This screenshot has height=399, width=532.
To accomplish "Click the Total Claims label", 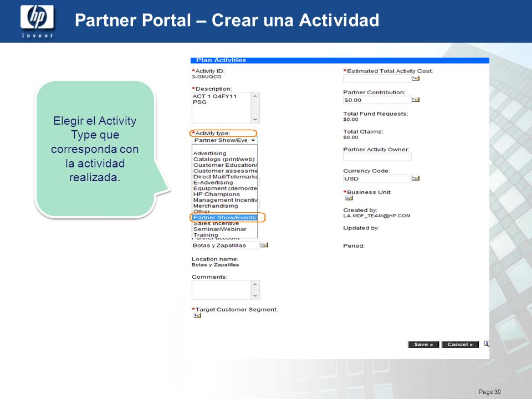I will point(363,132).
